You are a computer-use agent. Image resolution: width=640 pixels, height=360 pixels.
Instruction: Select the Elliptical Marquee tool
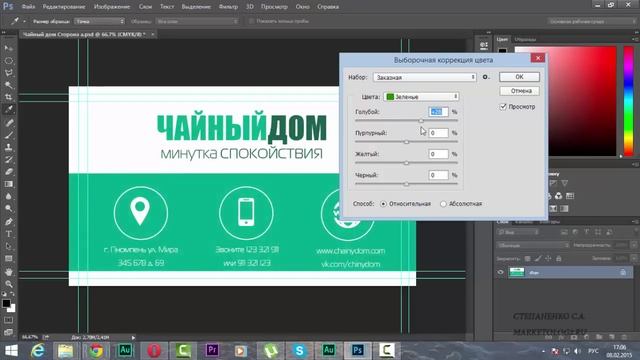click(x=9, y=60)
